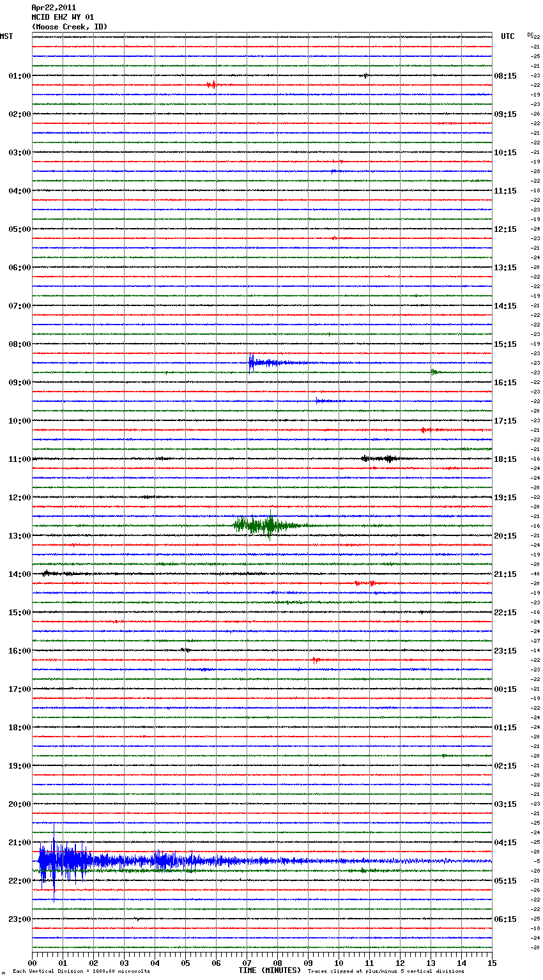Click the '05' minute tick on the bottom axis
This screenshot has height=980, width=543.
[x=185, y=963]
